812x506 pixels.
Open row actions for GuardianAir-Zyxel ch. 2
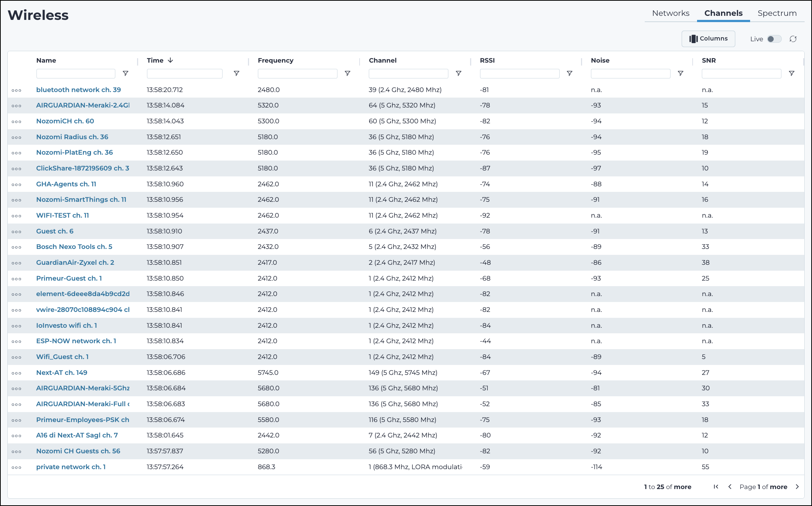(x=17, y=263)
